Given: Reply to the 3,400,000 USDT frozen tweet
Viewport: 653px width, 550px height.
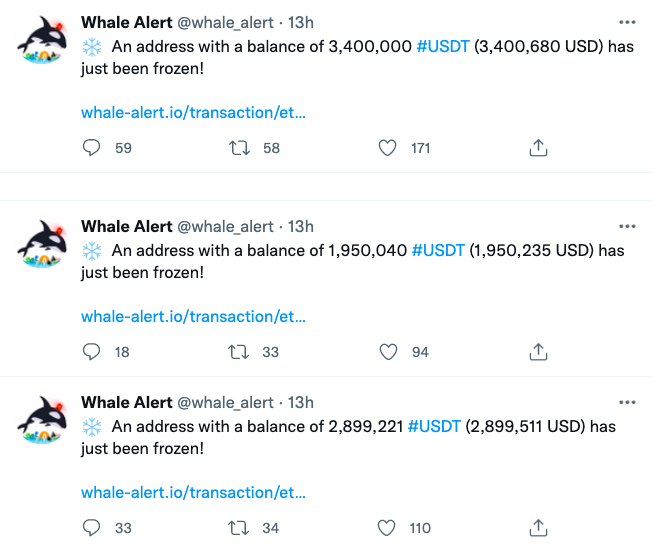Looking at the screenshot, I should tap(91, 147).
